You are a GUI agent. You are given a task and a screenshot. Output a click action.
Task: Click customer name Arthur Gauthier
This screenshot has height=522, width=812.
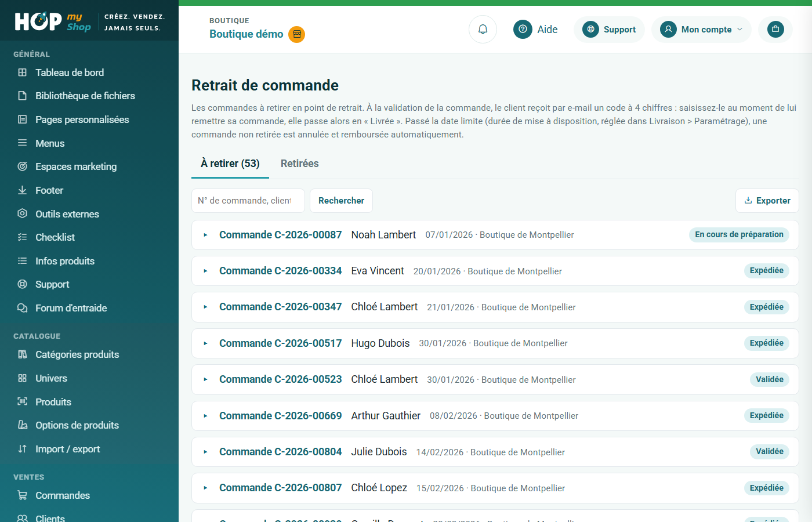(x=386, y=416)
